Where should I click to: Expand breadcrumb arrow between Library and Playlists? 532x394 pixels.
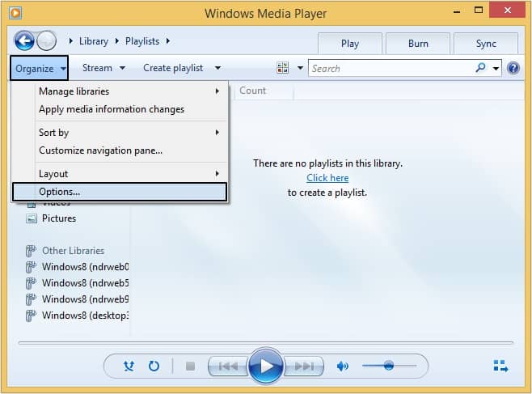tap(117, 41)
